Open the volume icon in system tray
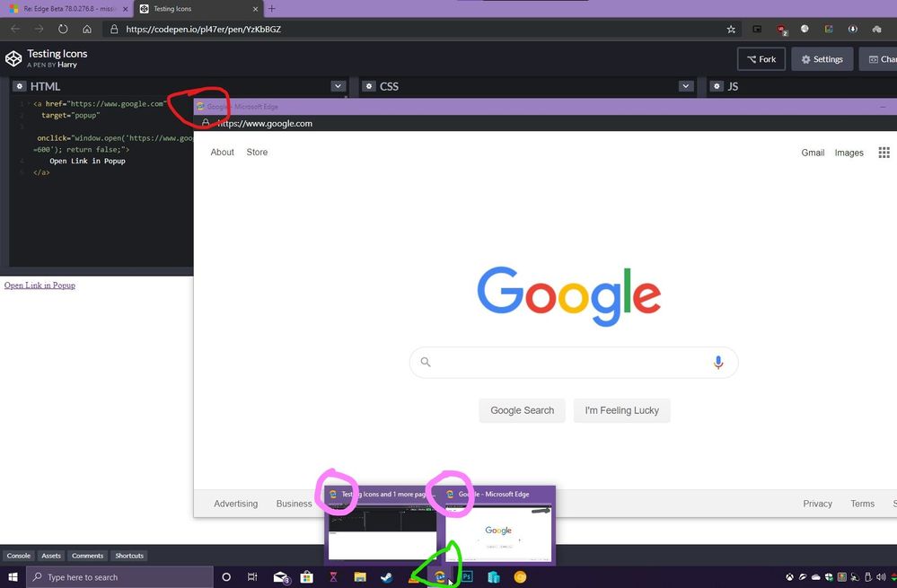This screenshot has height=588, width=897. click(x=881, y=577)
